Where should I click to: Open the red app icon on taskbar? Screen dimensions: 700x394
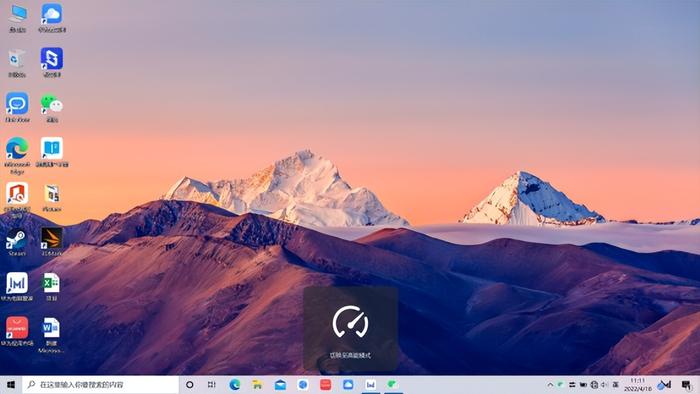(x=325, y=385)
